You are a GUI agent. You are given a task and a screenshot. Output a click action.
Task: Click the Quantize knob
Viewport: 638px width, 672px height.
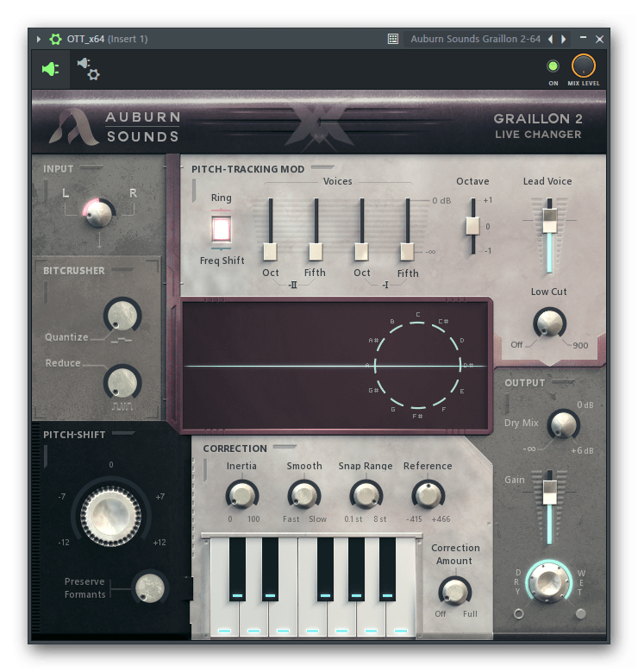(x=122, y=315)
